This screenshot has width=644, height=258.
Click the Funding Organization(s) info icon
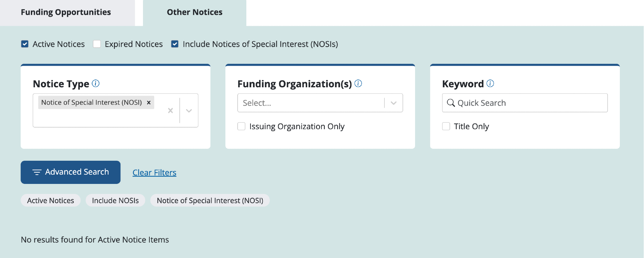pos(358,83)
